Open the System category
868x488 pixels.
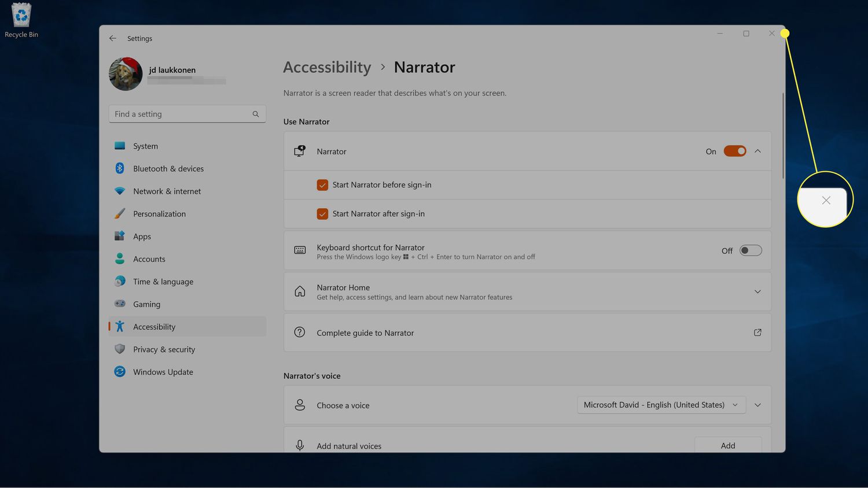[187, 146]
